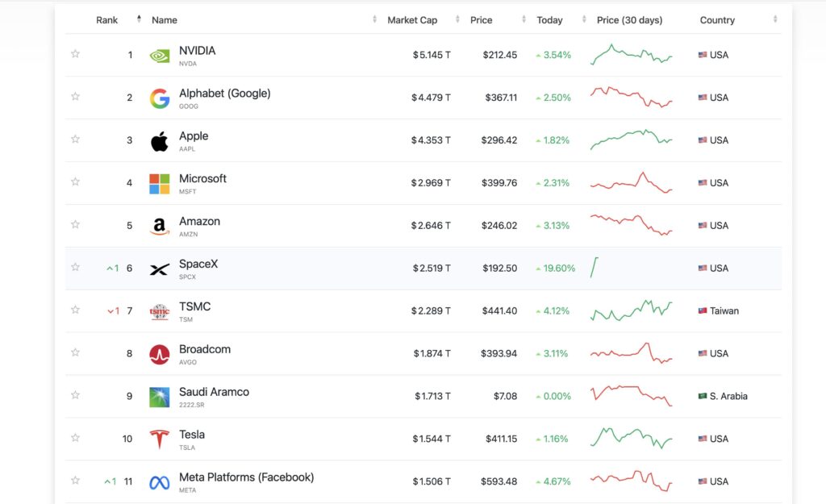The height and width of the screenshot is (504, 826).
Task: Click the S. Arabia country label
Action: click(x=728, y=396)
